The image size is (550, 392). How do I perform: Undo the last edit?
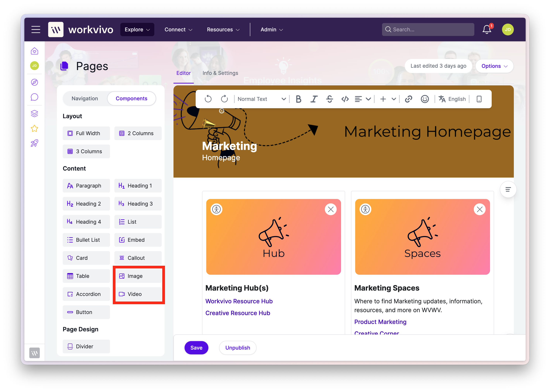(208, 99)
